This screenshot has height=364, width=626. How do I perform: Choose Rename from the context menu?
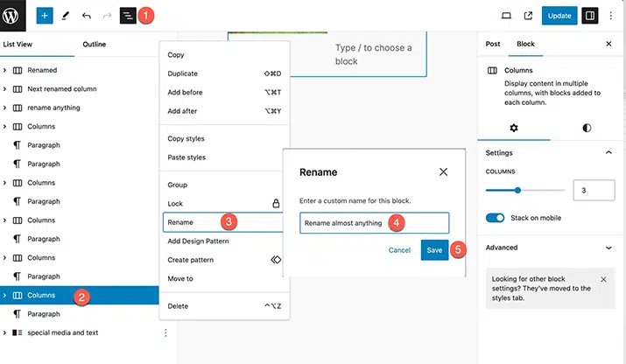(x=224, y=222)
